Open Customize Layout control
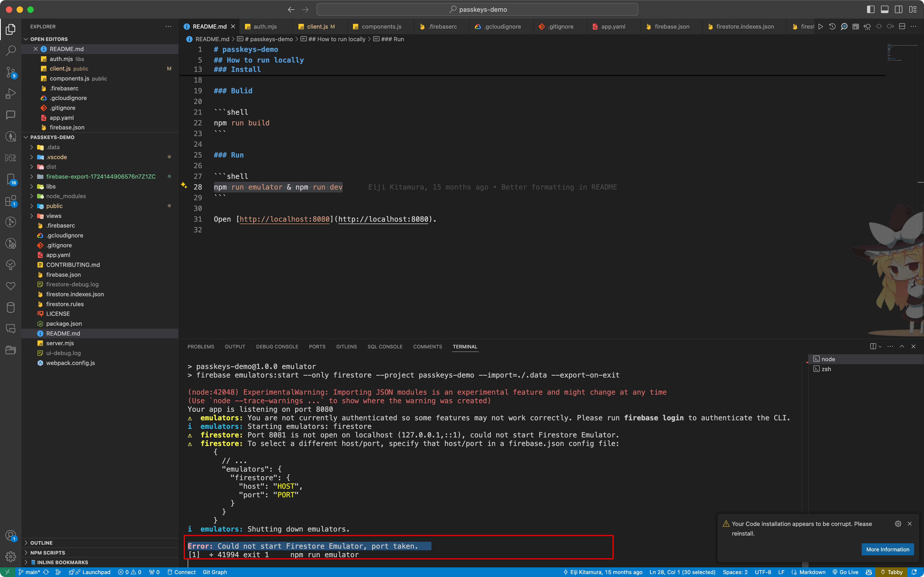Viewport: 924px width, 577px height. (x=913, y=10)
